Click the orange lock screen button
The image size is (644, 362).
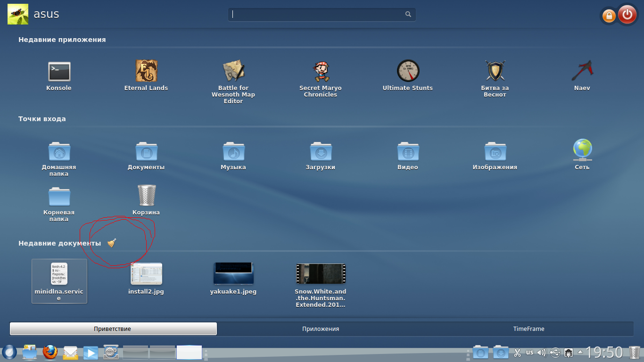click(609, 16)
